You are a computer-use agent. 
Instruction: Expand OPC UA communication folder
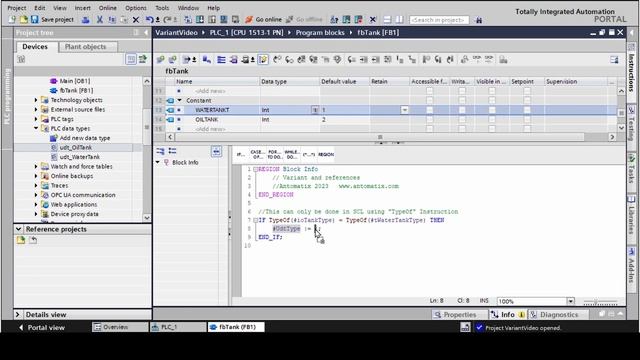36,195
